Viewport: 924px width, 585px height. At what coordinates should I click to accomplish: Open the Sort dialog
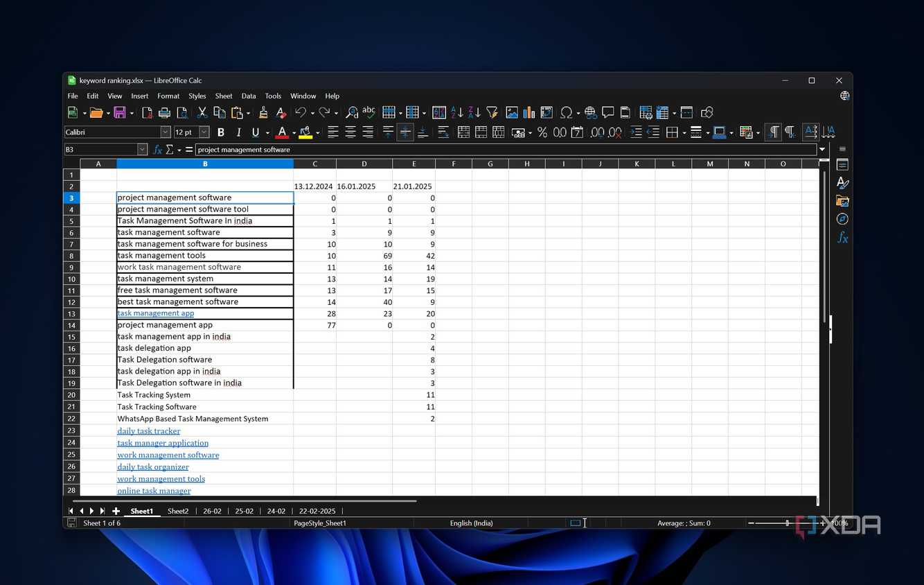pos(439,112)
